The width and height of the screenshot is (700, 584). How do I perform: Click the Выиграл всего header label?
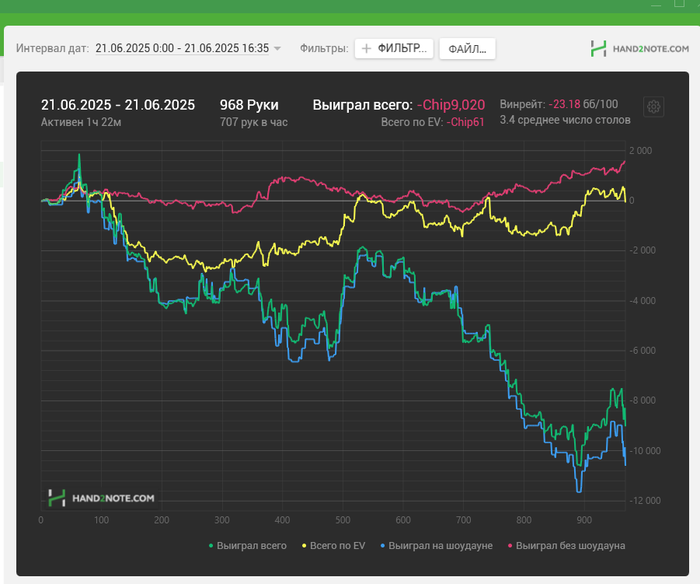pos(362,105)
